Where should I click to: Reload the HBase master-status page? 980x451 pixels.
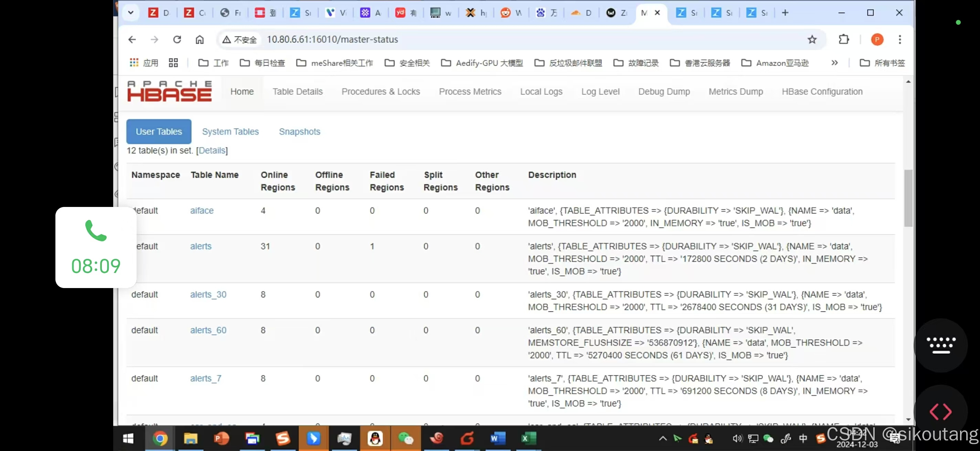coord(177,40)
